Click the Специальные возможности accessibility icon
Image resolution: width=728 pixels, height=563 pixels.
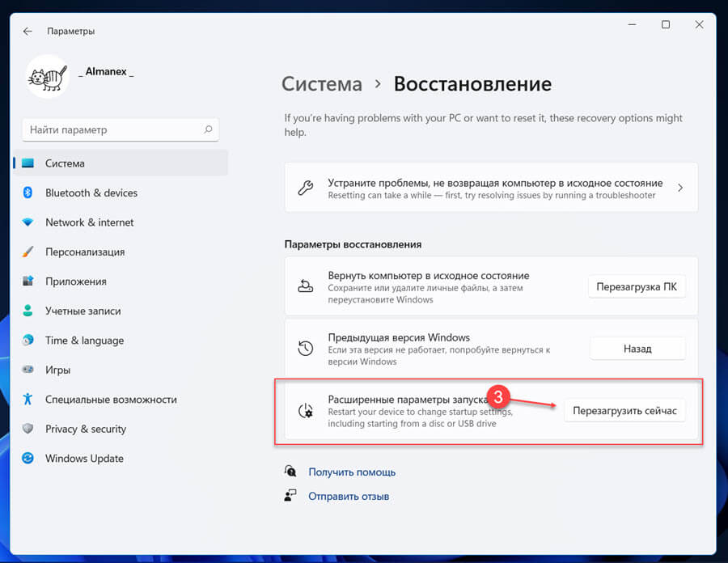pyautogui.click(x=28, y=399)
